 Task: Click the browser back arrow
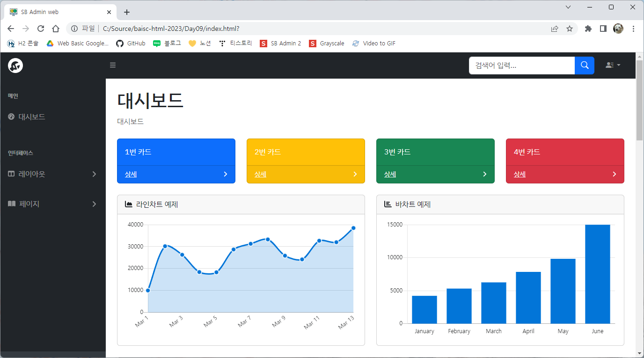pyautogui.click(x=11, y=29)
